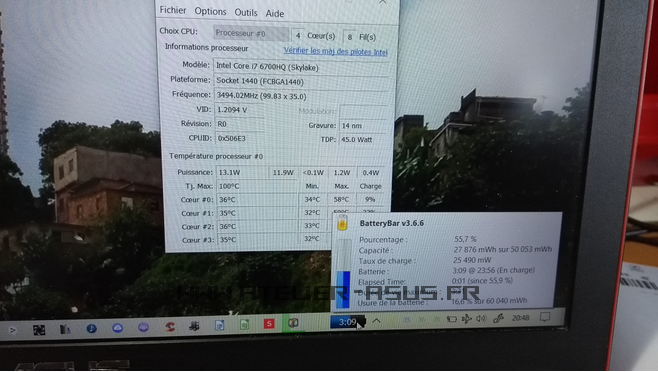The height and width of the screenshot is (372, 658).
Task: Open the red and white C taskbar icon
Action: (x=170, y=327)
